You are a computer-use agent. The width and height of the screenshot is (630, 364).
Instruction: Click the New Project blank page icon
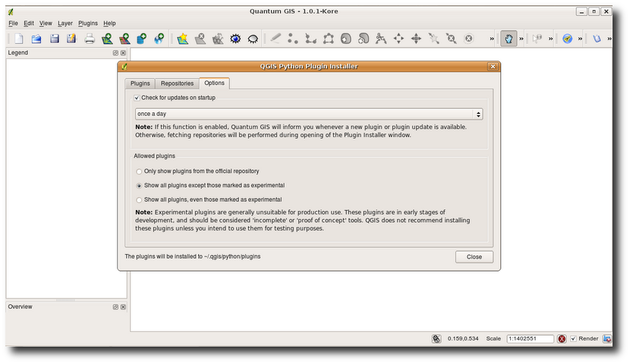(x=19, y=39)
